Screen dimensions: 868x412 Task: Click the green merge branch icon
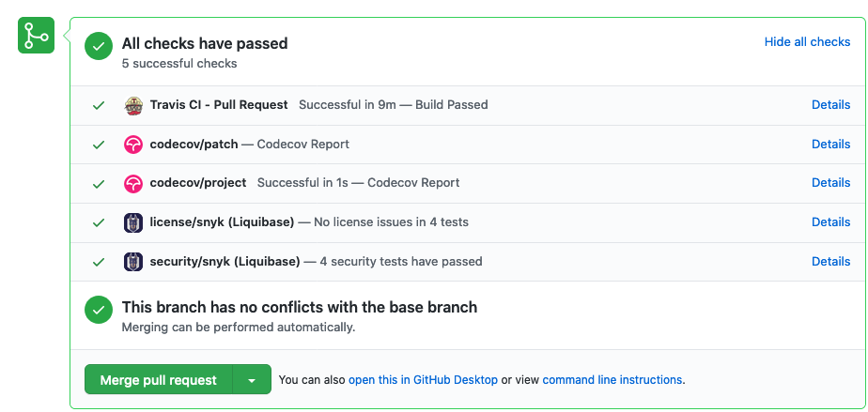pyautogui.click(x=36, y=36)
